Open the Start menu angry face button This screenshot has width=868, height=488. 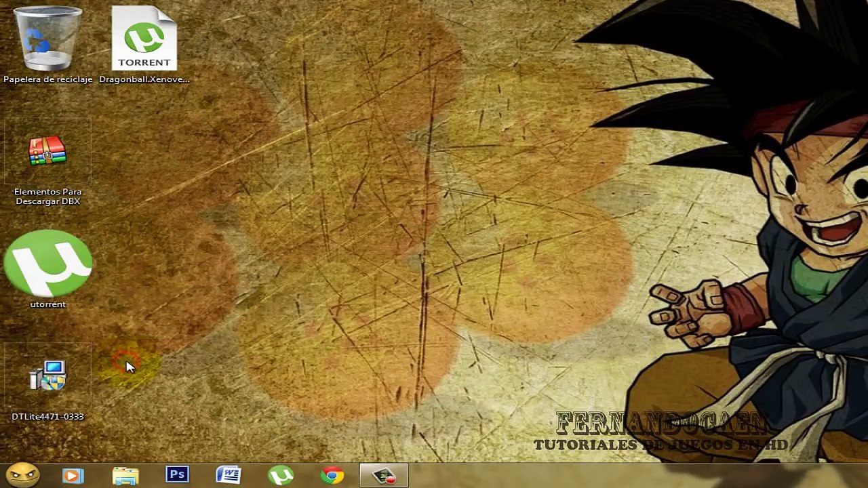tap(22, 474)
